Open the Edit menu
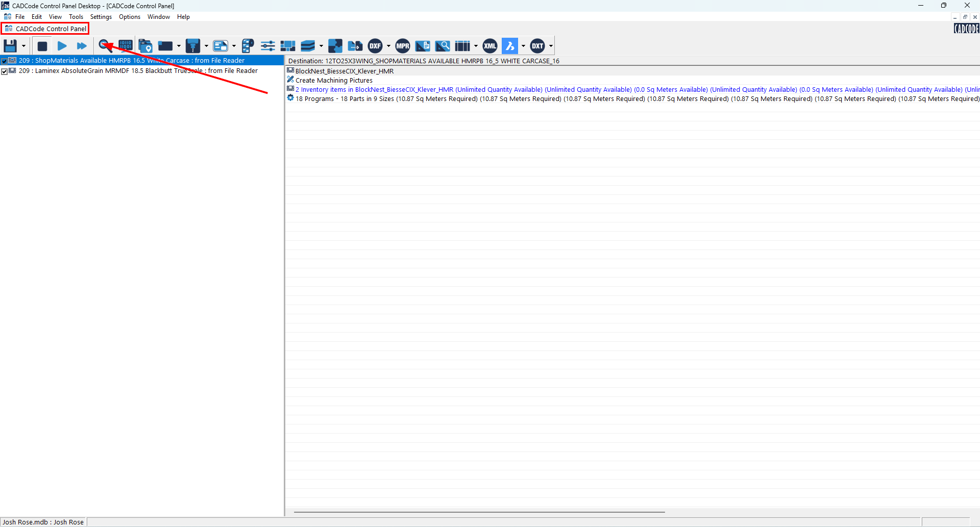 click(37, 17)
